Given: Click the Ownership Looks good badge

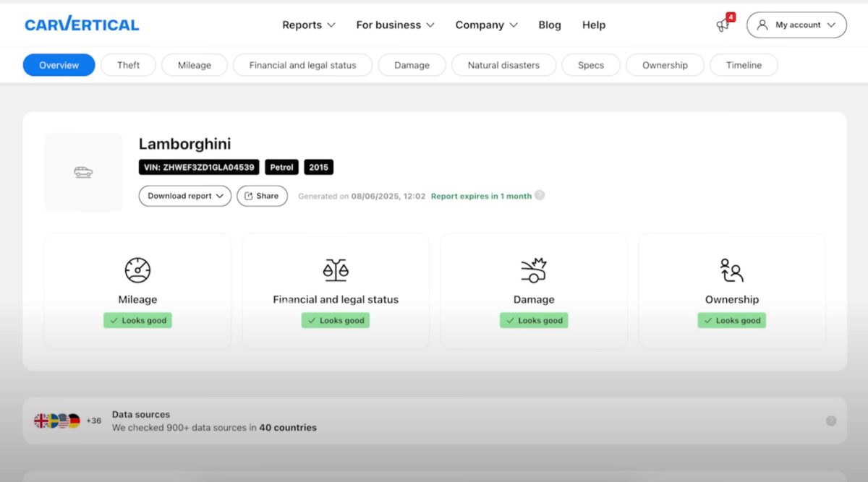Looking at the screenshot, I should tap(732, 320).
